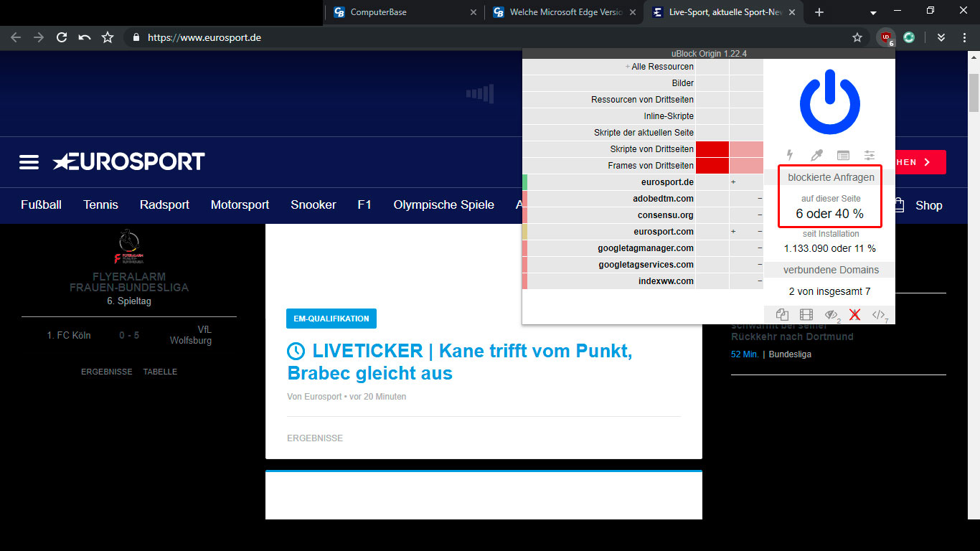980x551 pixels.
Task: Click the green circular extension icon
Action: 909,37
